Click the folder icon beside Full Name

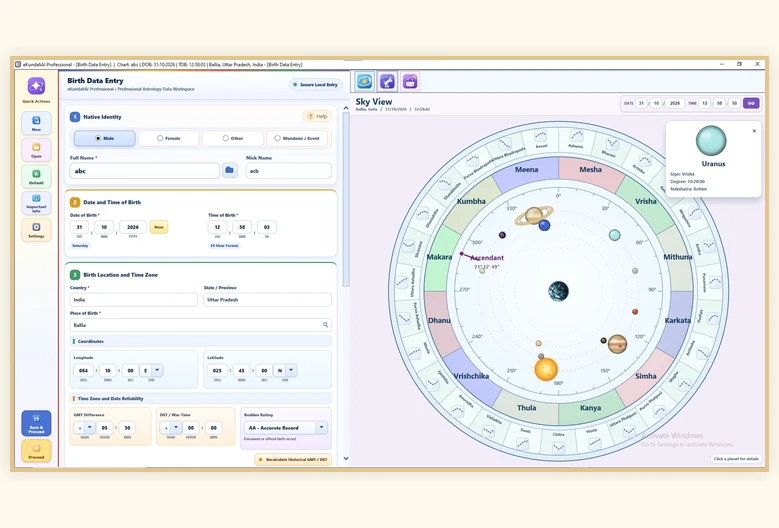click(x=230, y=170)
